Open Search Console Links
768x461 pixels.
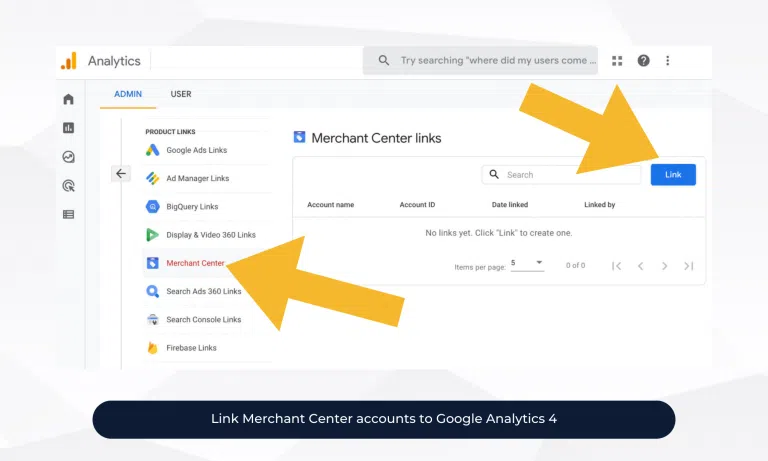203,320
